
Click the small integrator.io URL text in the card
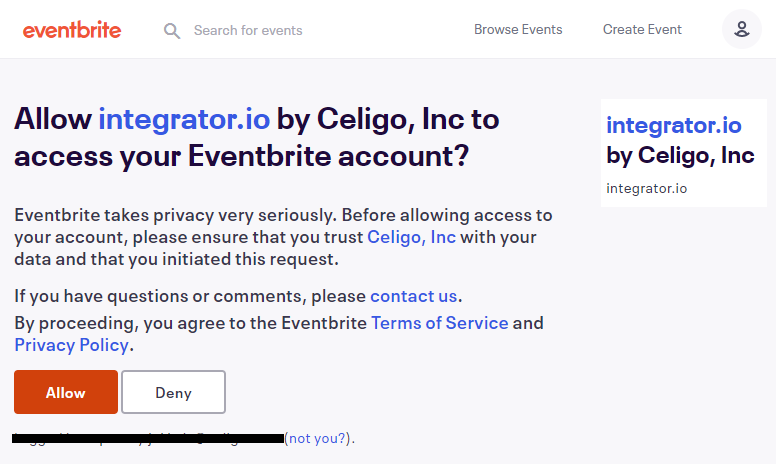(x=646, y=188)
